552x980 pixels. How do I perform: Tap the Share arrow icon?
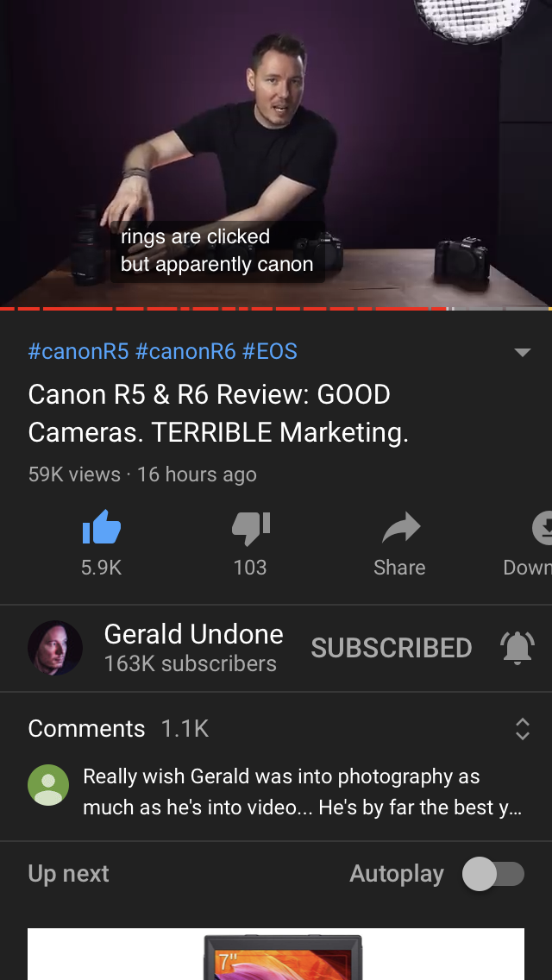tap(400, 528)
